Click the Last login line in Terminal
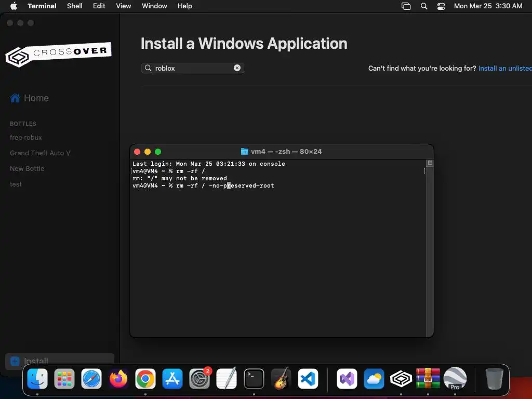The width and height of the screenshot is (532, 399). coord(209,164)
